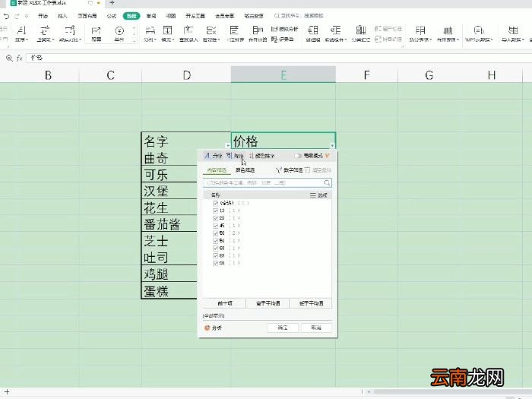Image resolution: width=532 pixels, height=399 pixels.
Task: Dismiss the filter panel with 取消
Action: click(316, 328)
